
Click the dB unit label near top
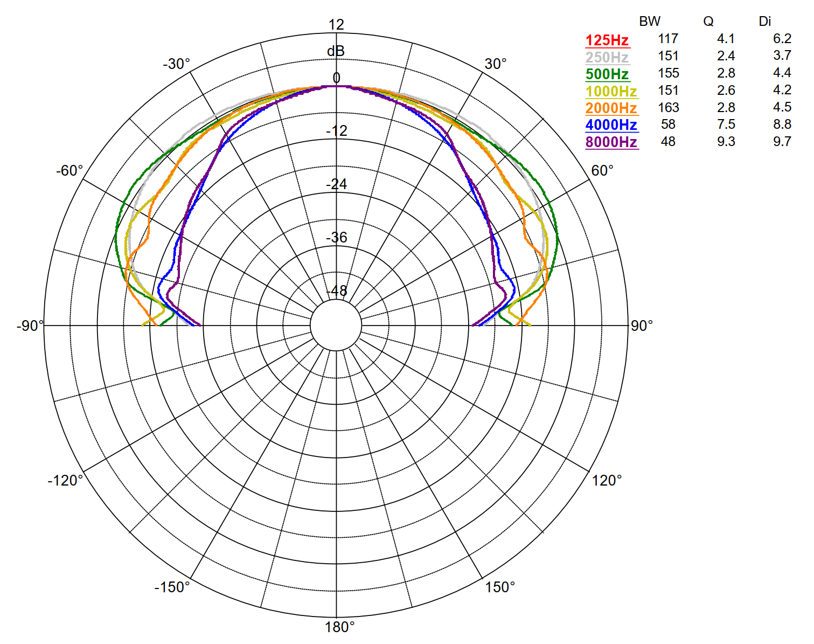coord(336,51)
